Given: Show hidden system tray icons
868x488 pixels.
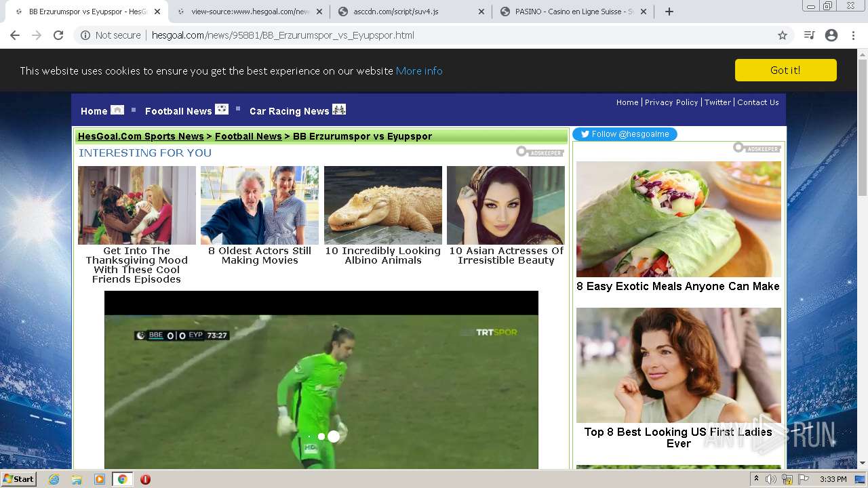Looking at the screenshot, I should click(x=757, y=479).
